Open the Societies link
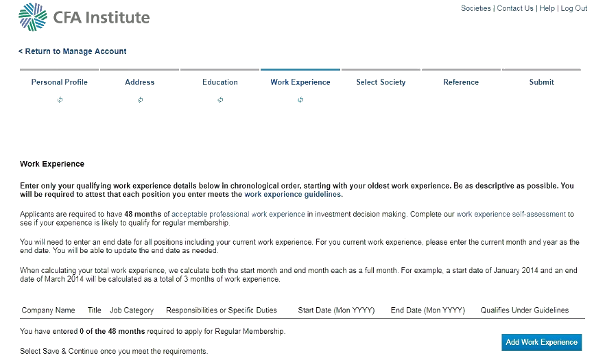 pos(476,8)
